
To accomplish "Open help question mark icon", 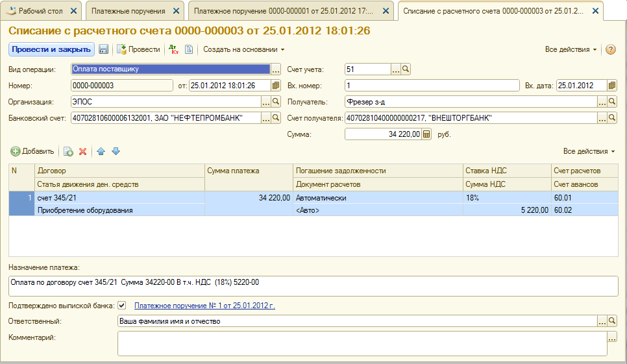I will (610, 49).
